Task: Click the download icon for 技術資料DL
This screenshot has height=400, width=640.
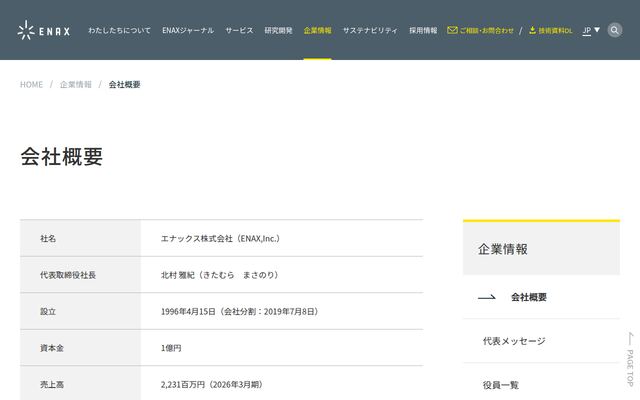Action: pyautogui.click(x=532, y=30)
